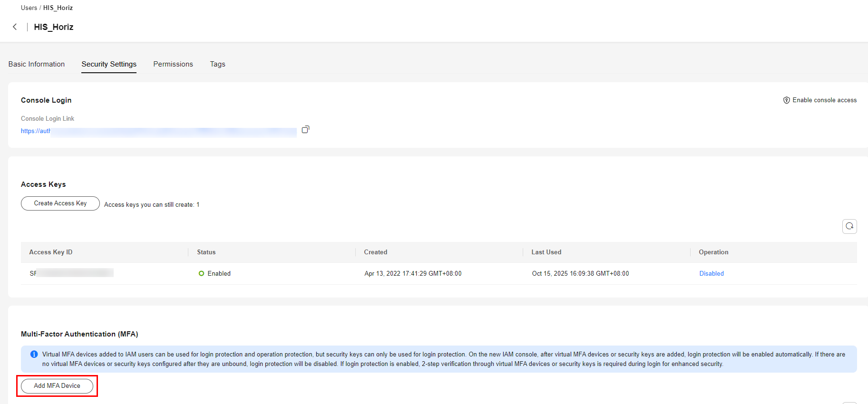Open the console login https link
The height and width of the screenshot is (404, 868).
[36, 131]
